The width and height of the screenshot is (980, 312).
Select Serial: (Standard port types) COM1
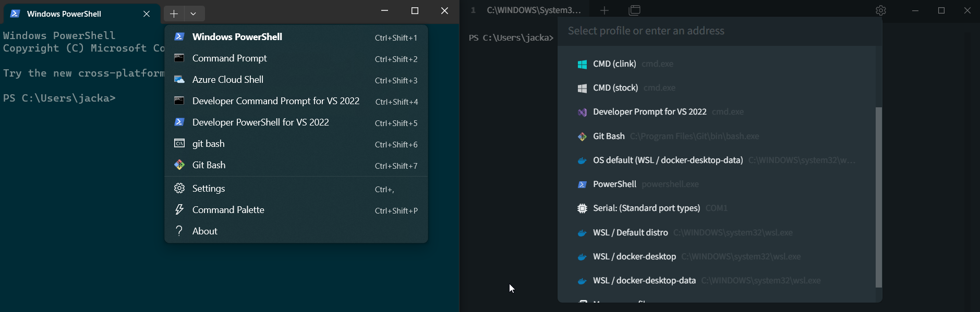[717, 208]
